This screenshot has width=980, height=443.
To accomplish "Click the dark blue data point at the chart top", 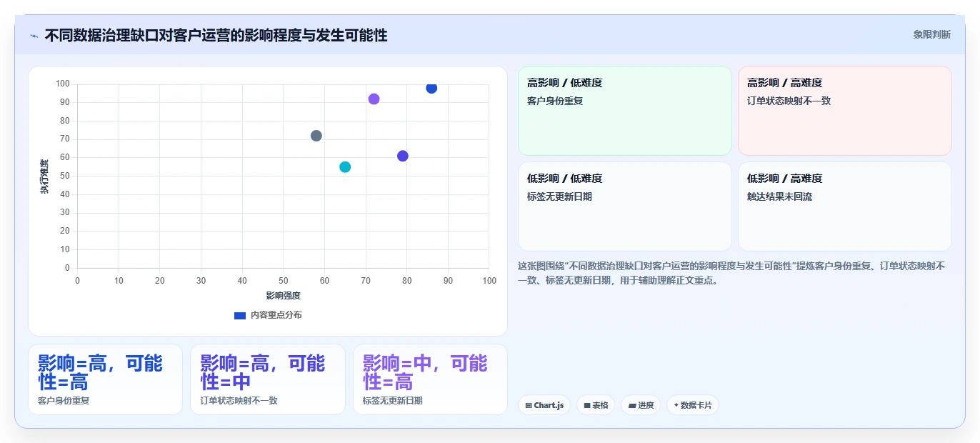I will coord(431,88).
